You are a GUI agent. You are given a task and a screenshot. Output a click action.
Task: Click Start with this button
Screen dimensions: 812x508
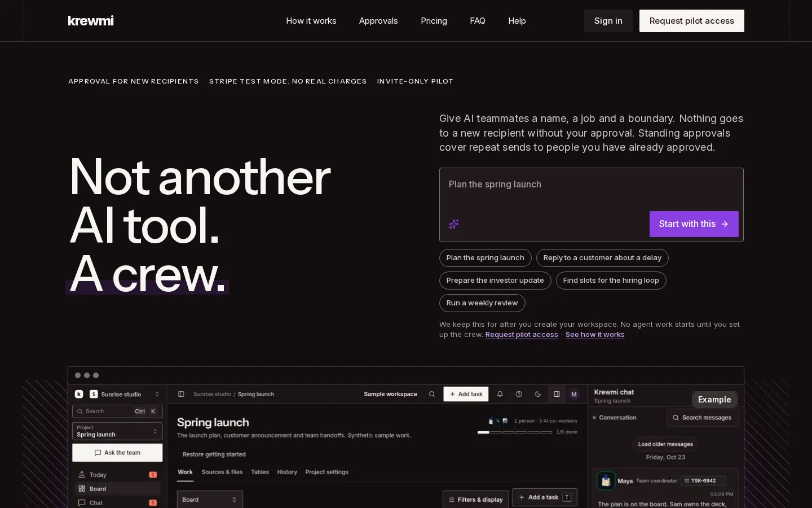(x=694, y=224)
